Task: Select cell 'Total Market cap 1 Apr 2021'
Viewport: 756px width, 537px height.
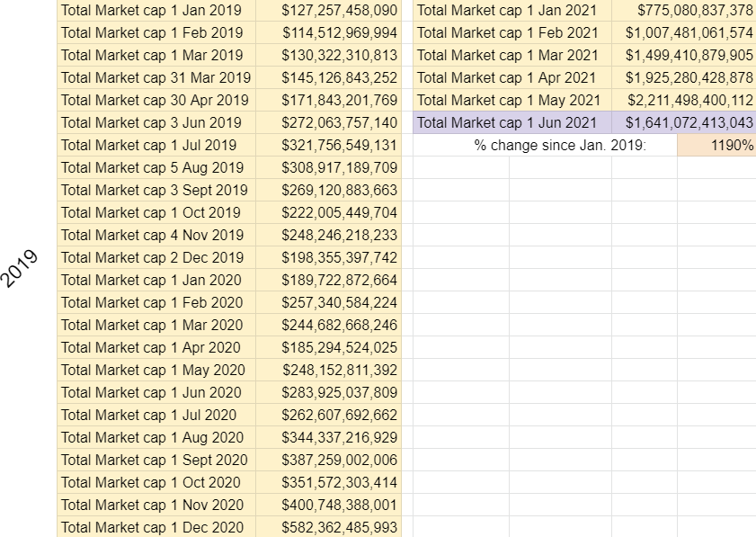Action: [x=512, y=77]
